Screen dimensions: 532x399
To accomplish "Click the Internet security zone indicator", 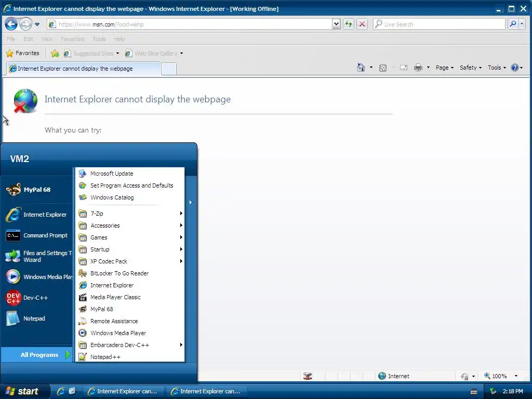I will pos(394,376).
